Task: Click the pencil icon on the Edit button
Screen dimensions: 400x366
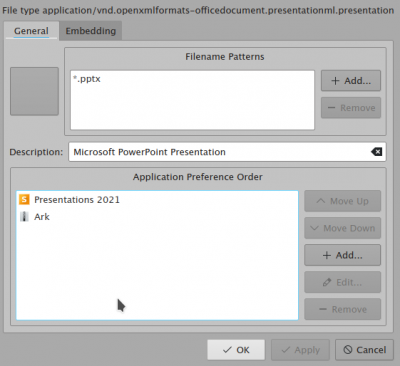Action: click(327, 282)
